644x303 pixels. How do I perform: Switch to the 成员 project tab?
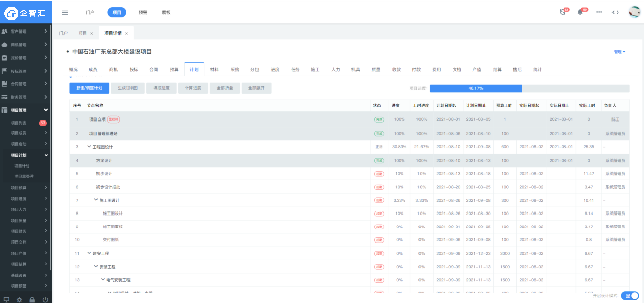pyautogui.click(x=93, y=70)
